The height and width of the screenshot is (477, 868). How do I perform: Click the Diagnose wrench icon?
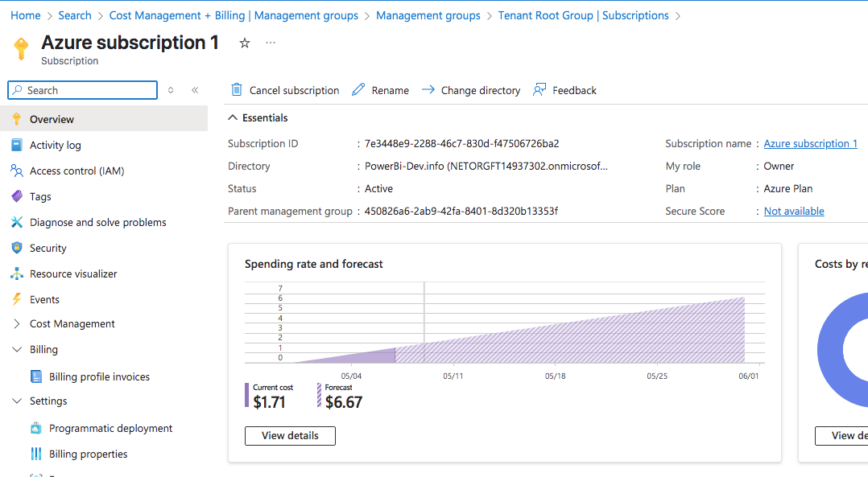(x=17, y=222)
